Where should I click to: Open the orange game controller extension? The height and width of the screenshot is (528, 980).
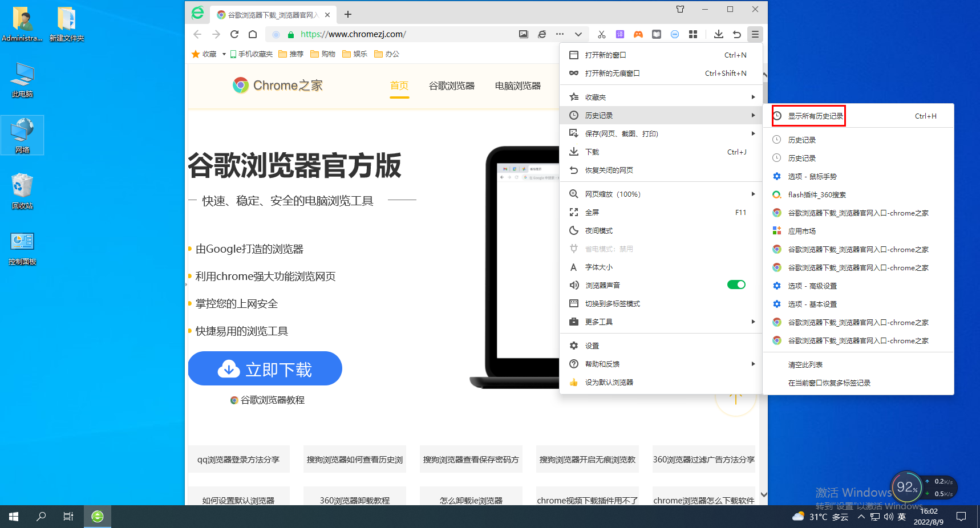[638, 34]
